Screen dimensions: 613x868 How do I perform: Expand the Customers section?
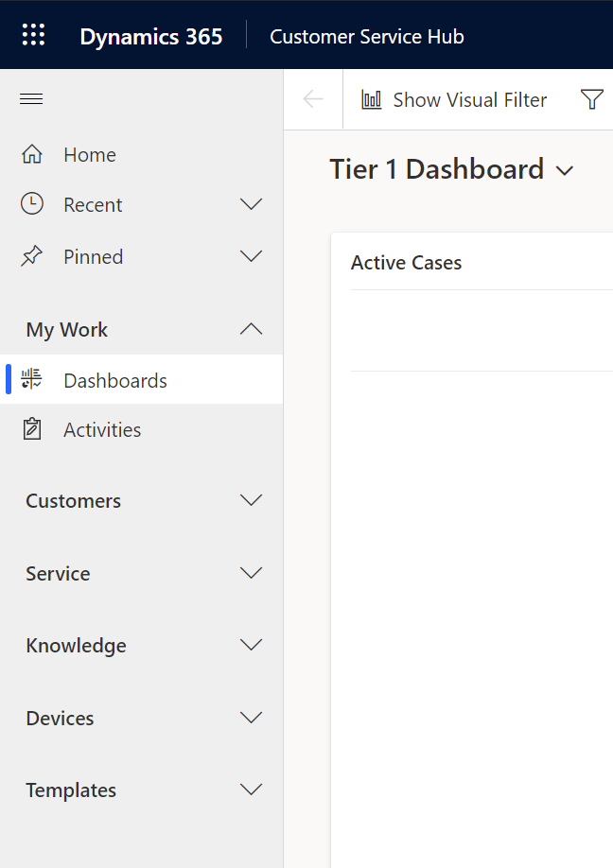pos(251,500)
